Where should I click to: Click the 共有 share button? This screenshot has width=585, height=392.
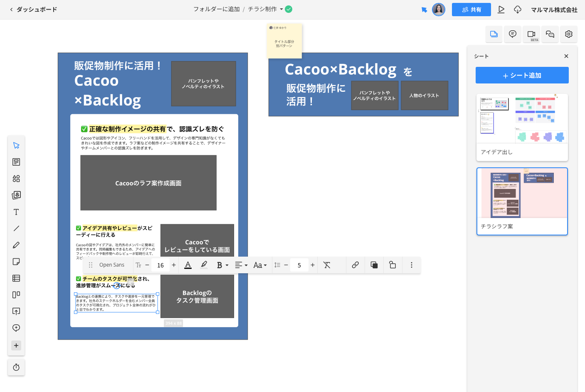[471, 10]
